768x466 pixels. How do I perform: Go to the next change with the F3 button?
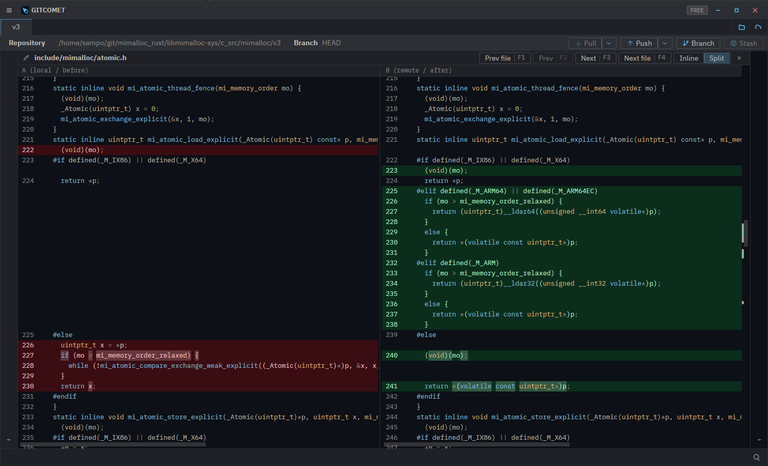tap(595, 58)
